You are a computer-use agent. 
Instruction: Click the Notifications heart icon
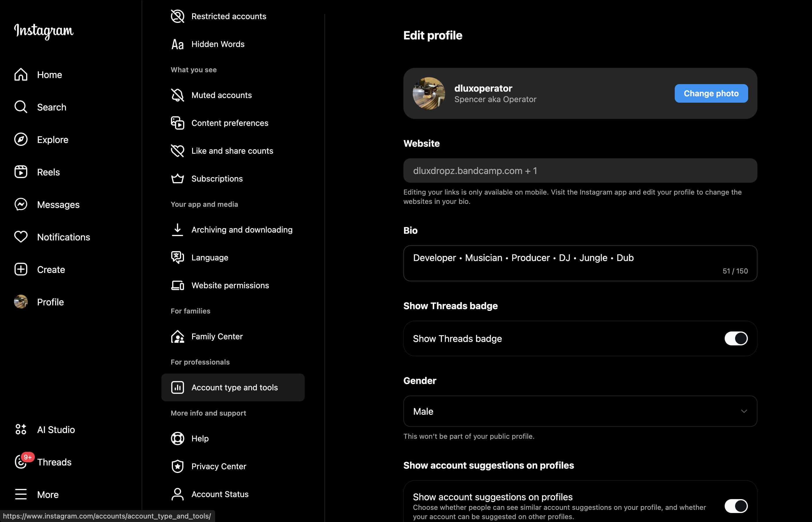(x=21, y=237)
